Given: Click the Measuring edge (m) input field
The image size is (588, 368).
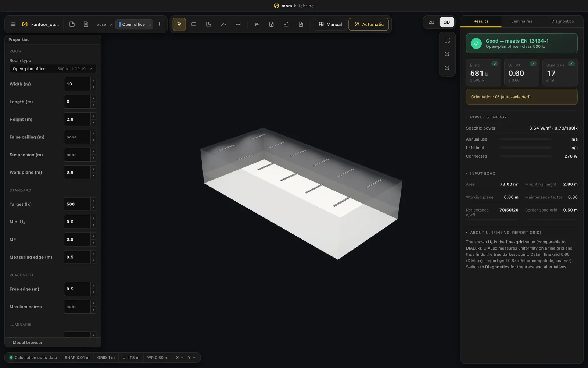Looking at the screenshot, I should point(77,257).
